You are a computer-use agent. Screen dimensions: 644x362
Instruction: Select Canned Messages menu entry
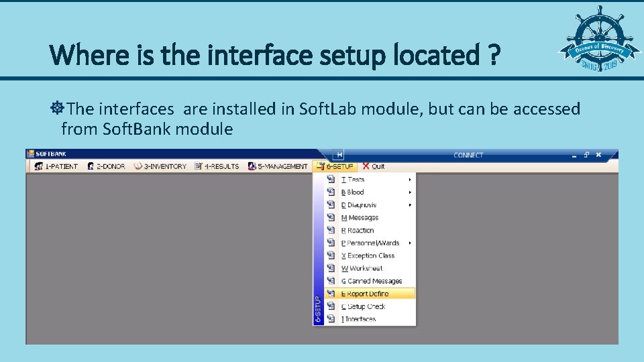pos(370,281)
